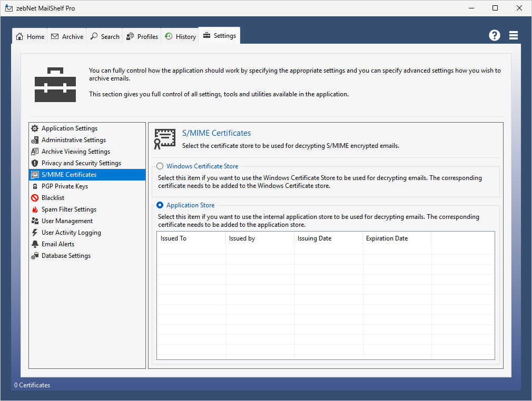Screen dimensions: 532x401
Task: Click the help question mark icon
Action: tap(494, 35)
